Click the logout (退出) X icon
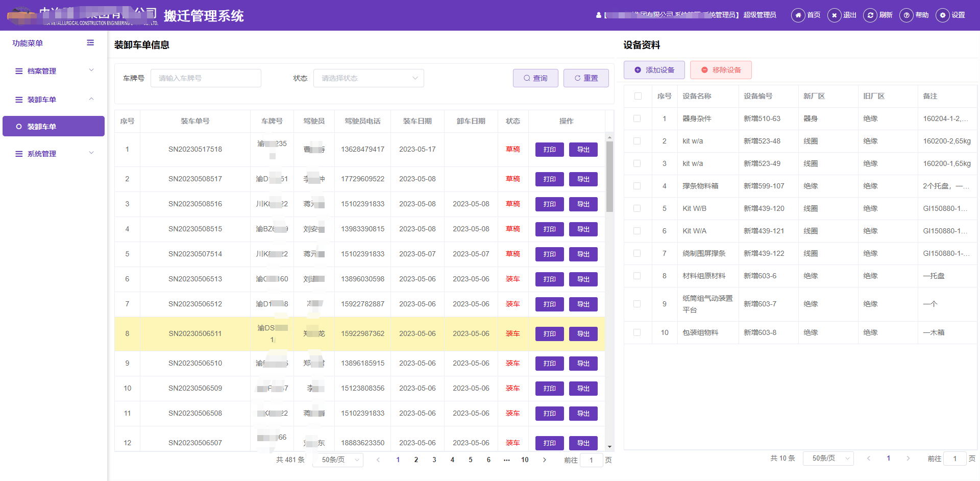980x481 pixels. click(x=834, y=15)
